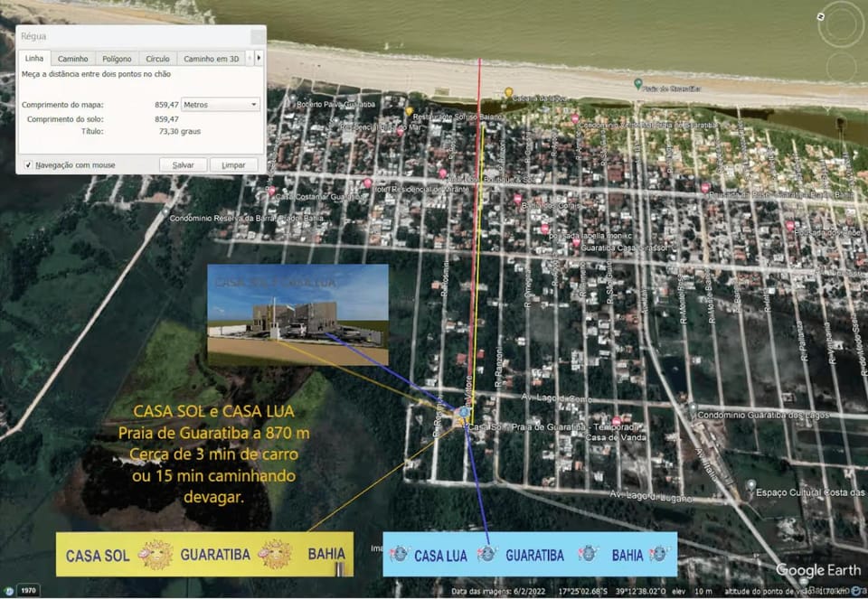
Task: Click the left tab-scroll arrow in Régua
Action: 250,58
